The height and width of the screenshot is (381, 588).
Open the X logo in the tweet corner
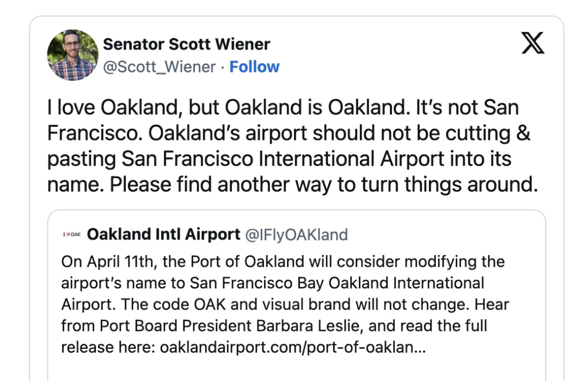pos(533,43)
